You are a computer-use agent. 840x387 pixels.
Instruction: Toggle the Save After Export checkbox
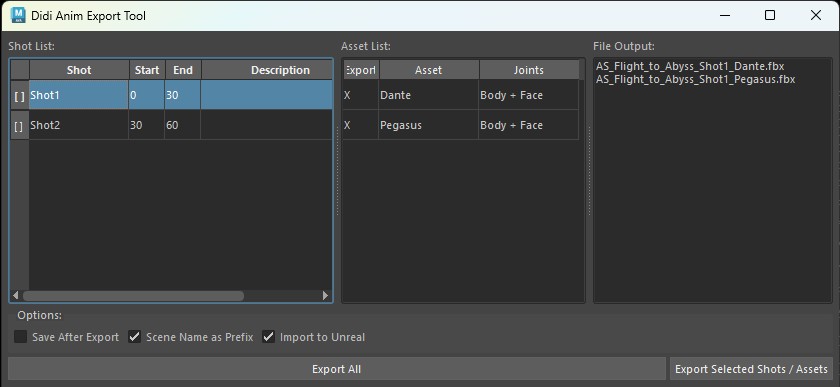pos(20,337)
